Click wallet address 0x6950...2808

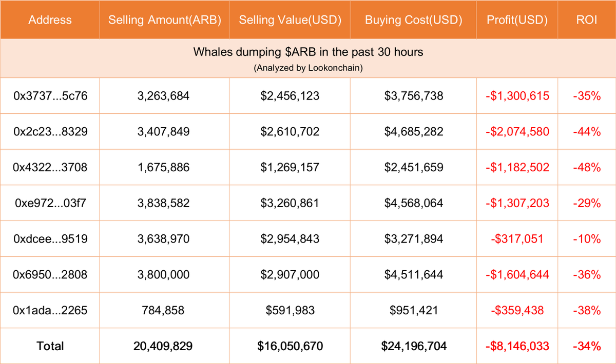pyautogui.click(x=50, y=274)
